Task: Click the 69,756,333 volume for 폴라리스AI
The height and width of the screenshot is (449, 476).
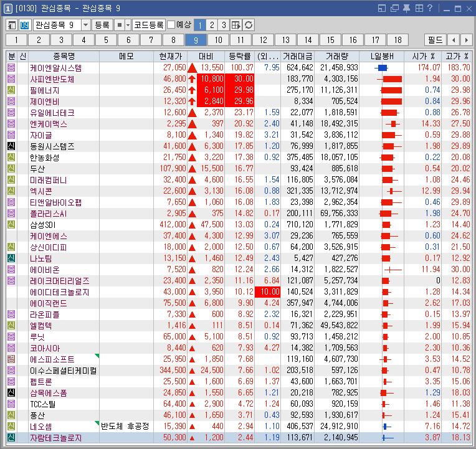Action: 339,213
